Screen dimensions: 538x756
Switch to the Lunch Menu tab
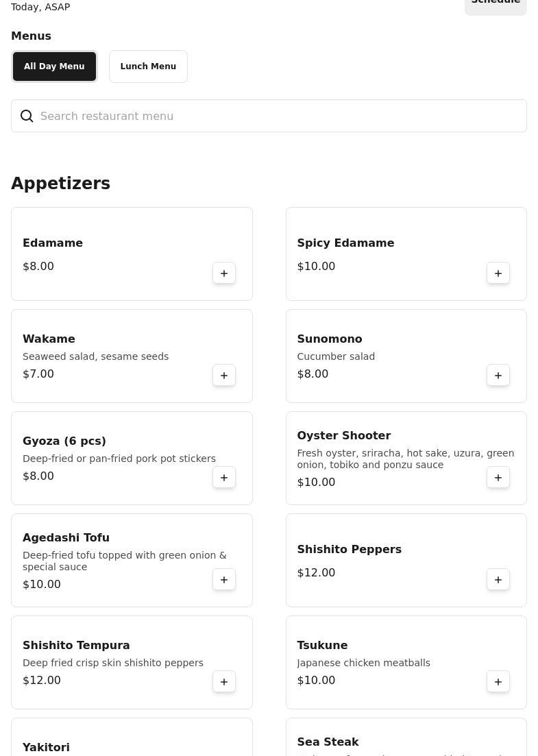[x=148, y=66]
